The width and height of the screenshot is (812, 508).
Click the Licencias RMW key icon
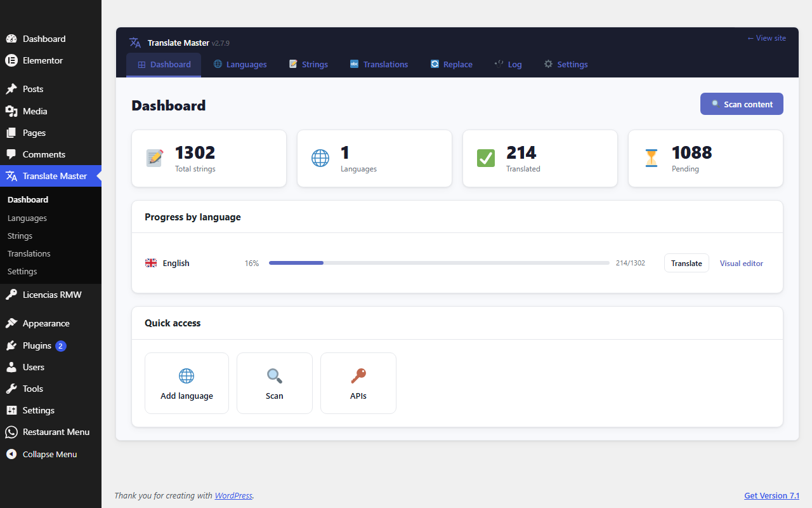(x=11, y=295)
